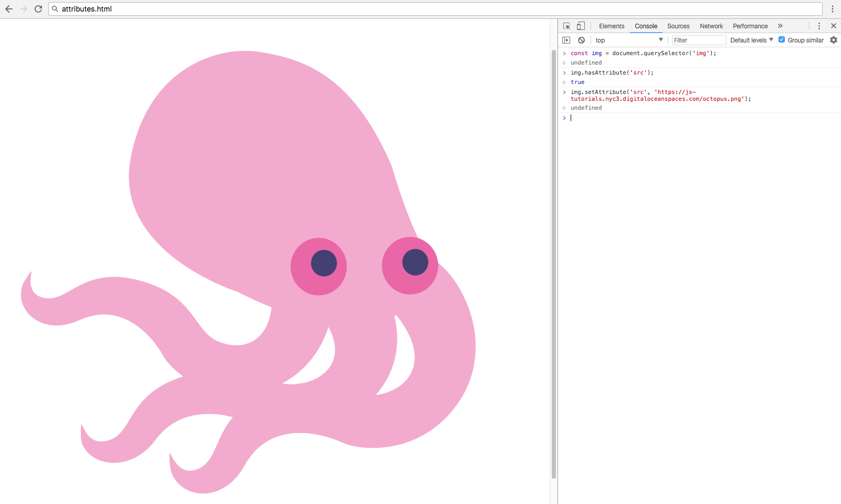Switch to the Elements tab
The image size is (841, 504).
[x=612, y=26]
